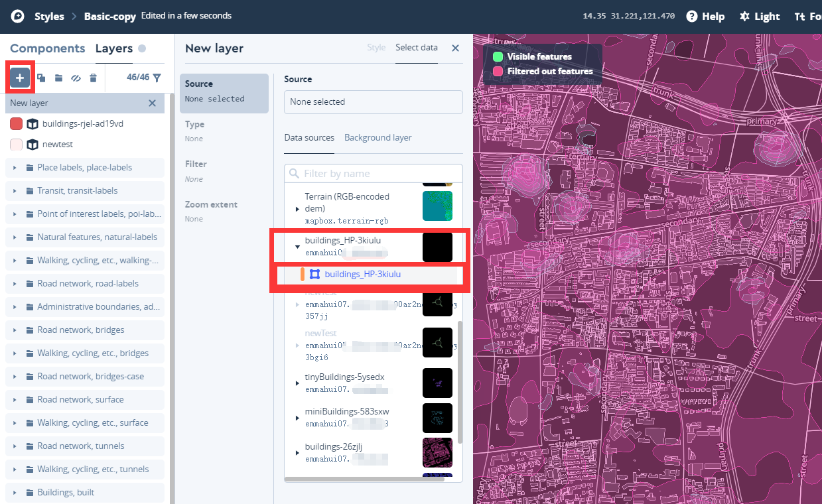Group layers into a folder via folder icon

(58, 77)
